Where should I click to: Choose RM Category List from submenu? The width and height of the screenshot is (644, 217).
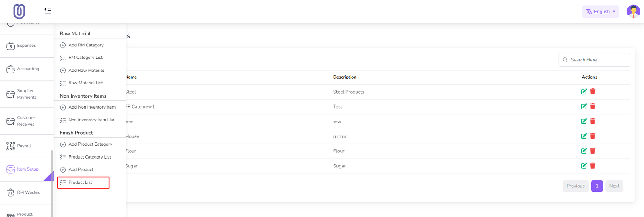(x=85, y=58)
